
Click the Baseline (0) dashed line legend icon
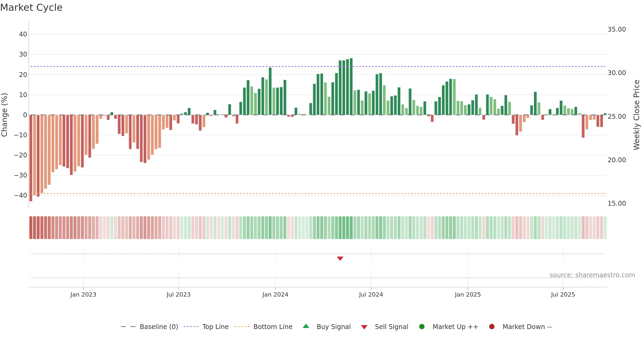click(x=128, y=327)
